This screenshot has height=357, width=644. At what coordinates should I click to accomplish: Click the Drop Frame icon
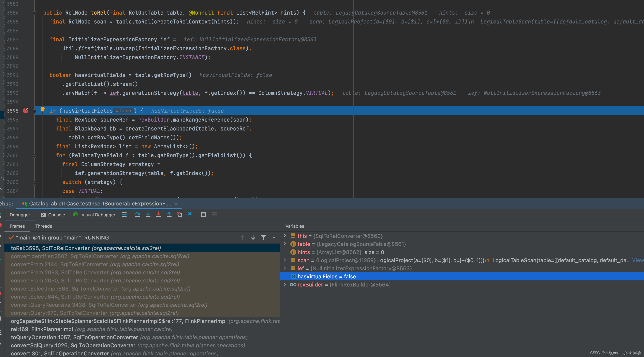(x=179, y=214)
